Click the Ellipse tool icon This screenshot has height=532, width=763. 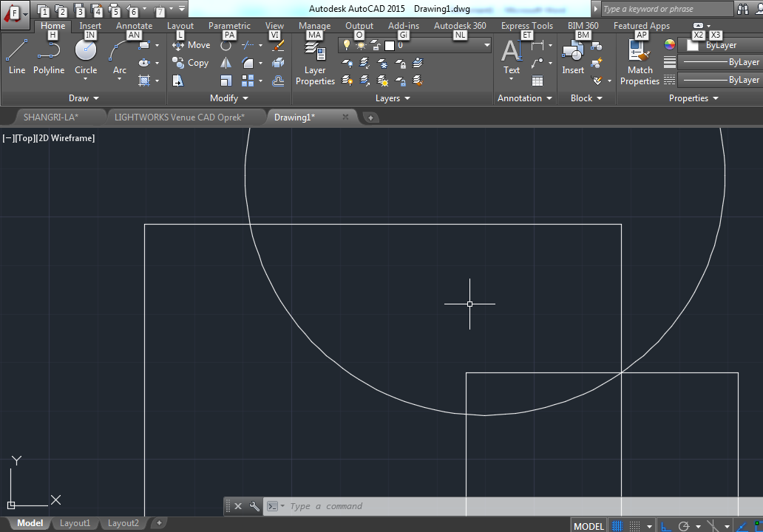[x=144, y=63]
